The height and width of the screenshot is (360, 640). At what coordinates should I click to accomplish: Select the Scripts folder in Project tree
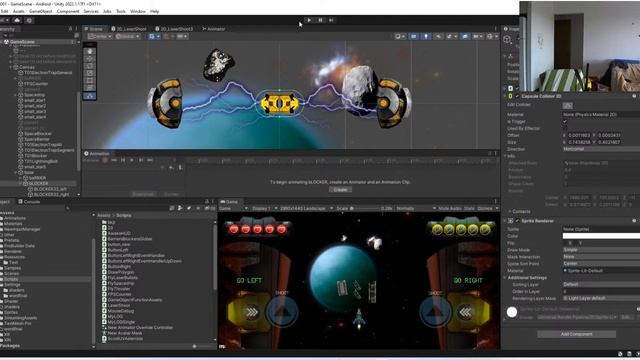[11, 279]
